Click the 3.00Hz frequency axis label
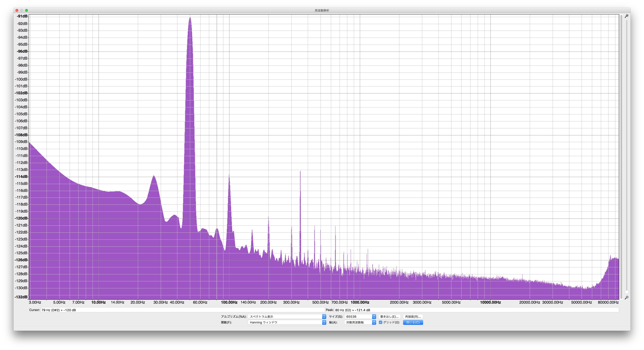Image resolution: width=644 pixels, height=350 pixels. (35, 302)
